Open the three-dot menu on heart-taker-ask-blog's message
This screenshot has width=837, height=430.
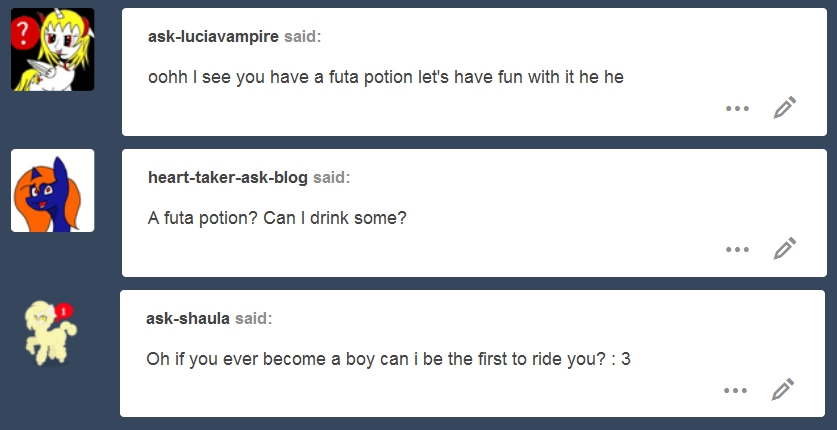point(737,249)
